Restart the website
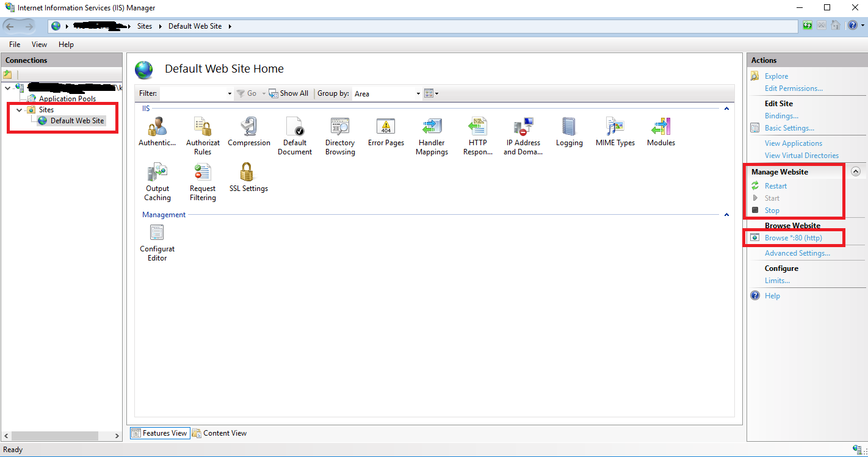The width and height of the screenshot is (868, 457). click(776, 186)
